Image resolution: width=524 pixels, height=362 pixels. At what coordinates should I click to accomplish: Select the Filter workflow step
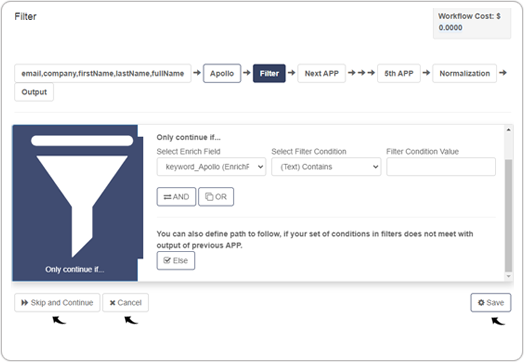click(269, 74)
